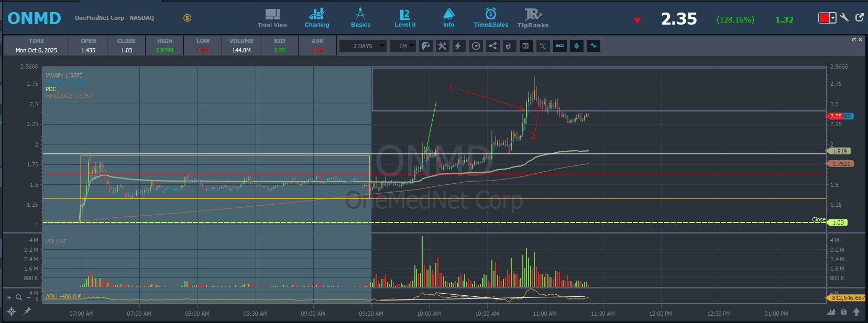Click the percent change (128.16%)
The height and width of the screenshot is (323, 868).
(735, 20)
